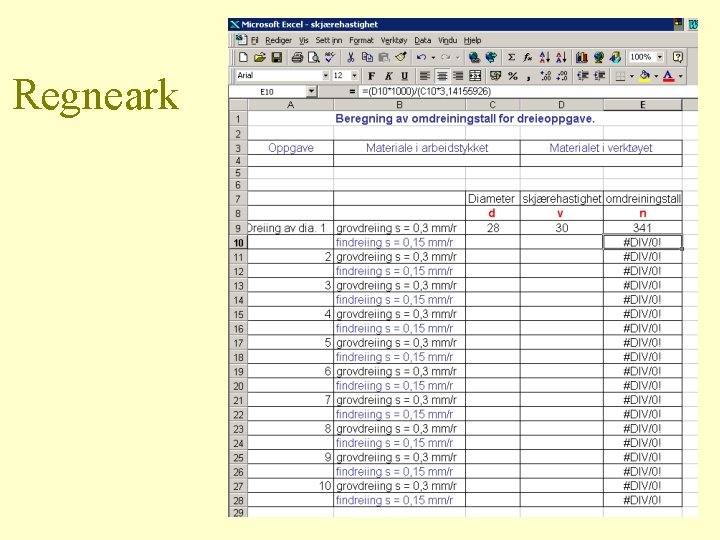Toggle align left
720x540 pixels.
click(425, 76)
